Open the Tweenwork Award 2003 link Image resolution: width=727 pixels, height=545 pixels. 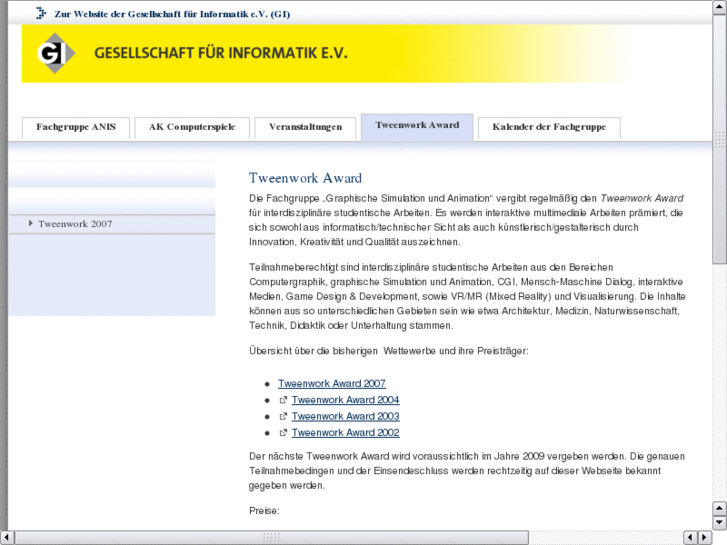tap(345, 417)
